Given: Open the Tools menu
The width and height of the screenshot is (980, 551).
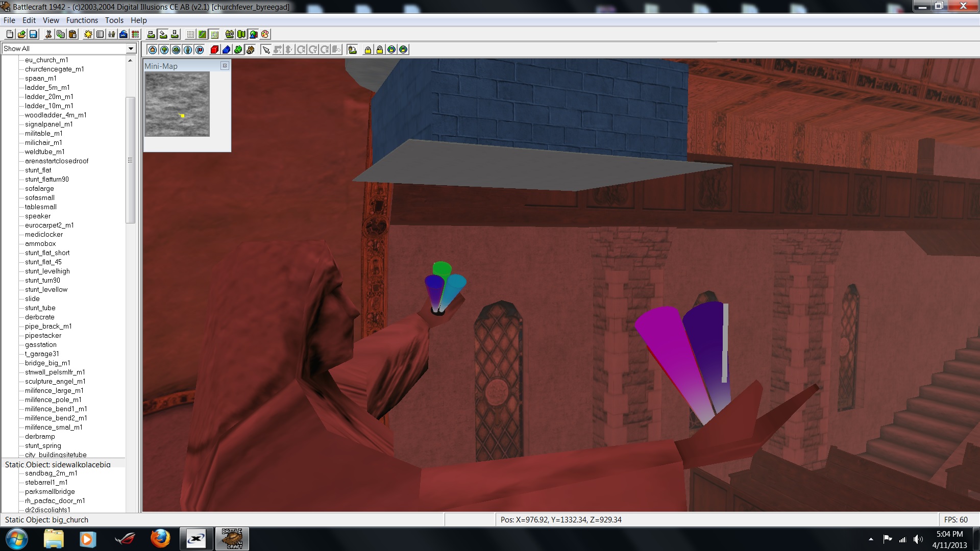Looking at the screenshot, I should [114, 20].
